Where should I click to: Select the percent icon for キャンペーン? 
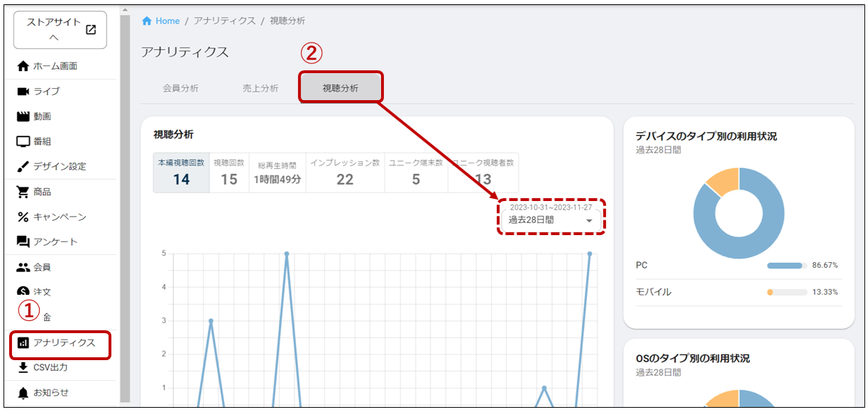pyautogui.click(x=23, y=217)
